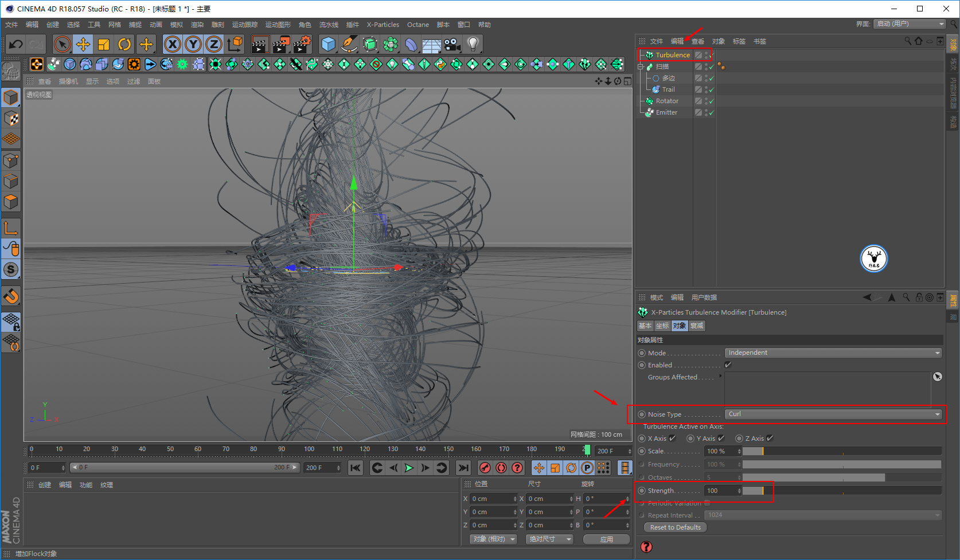Select the Rotate tool
This screenshot has width=960, height=560.
[124, 44]
